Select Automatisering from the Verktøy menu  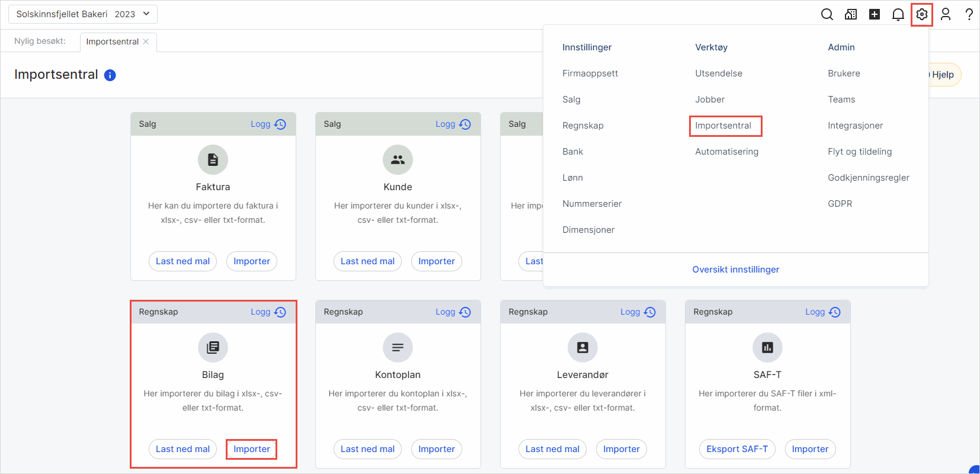(726, 152)
